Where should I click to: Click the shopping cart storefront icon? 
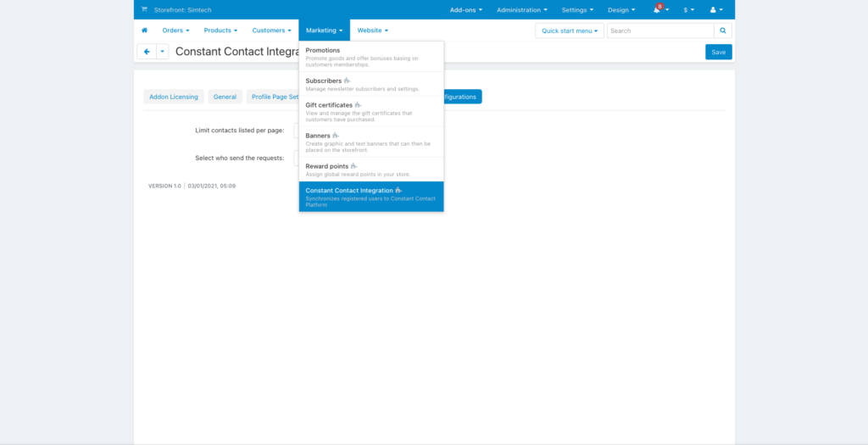pos(144,10)
